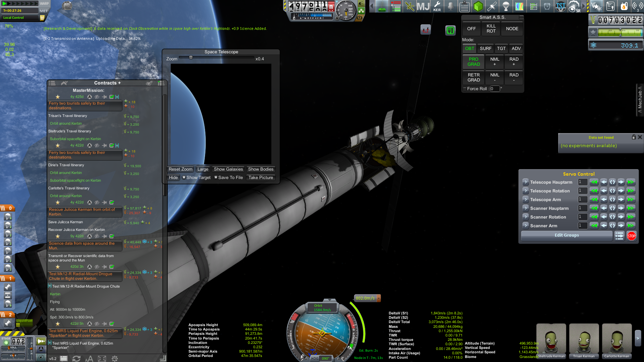Switch to the MET time display tab
The image size is (644, 362).
click(44, 11)
